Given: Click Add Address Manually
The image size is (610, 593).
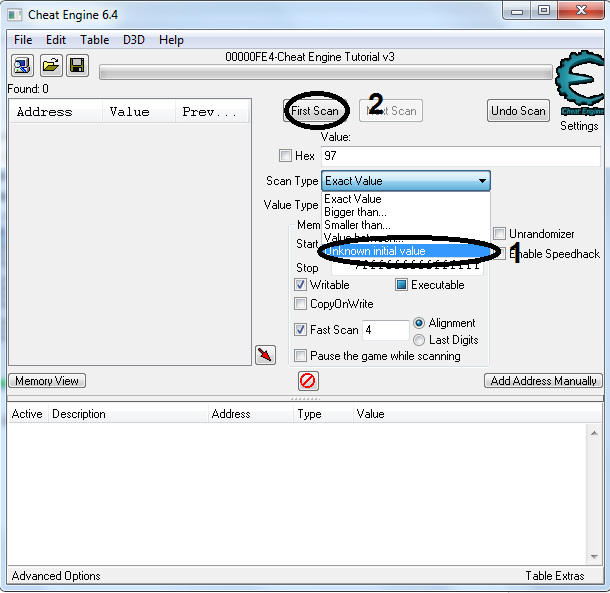Looking at the screenshot, I should click(x=543, y=381).
